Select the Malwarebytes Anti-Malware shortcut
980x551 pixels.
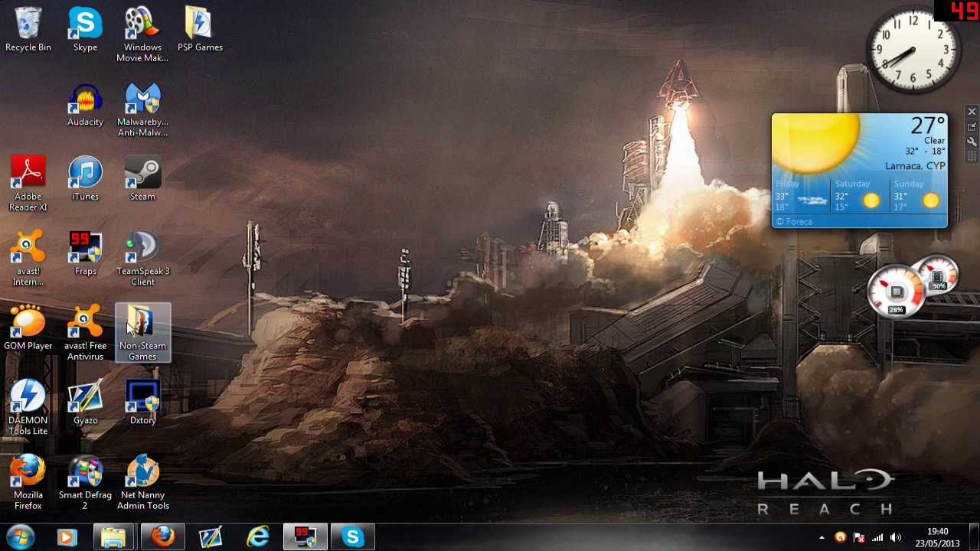pyautogui.click(x=142, y=110)
